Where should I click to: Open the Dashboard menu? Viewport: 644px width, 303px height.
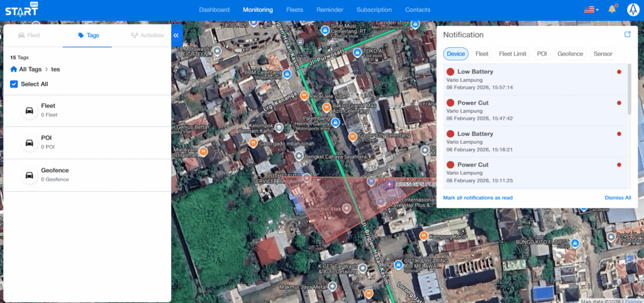pos(215,9)
